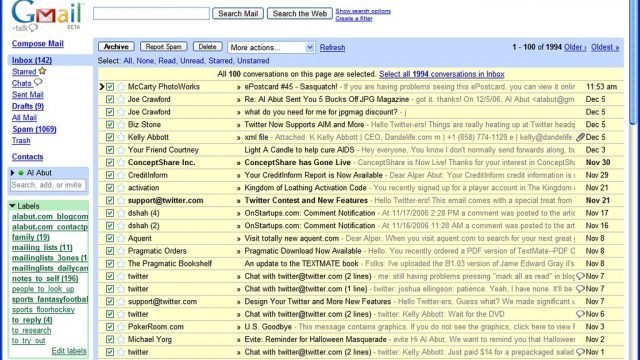Star the ConceptShare Inc. message
This screenshot has width=640, height=360.
click(121, 163)
